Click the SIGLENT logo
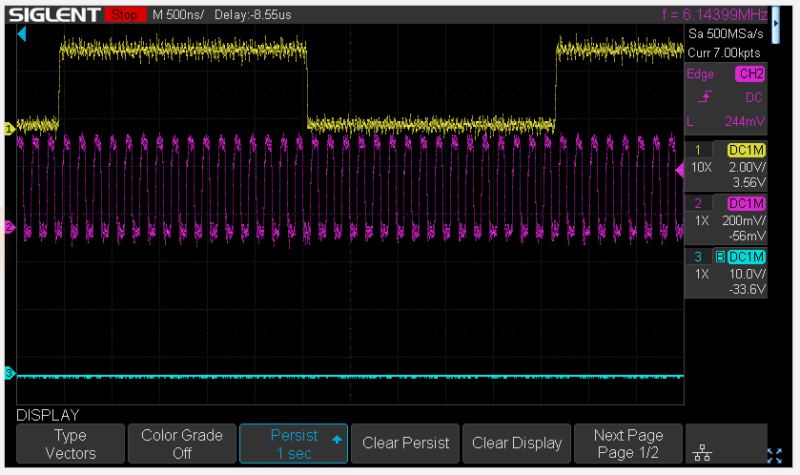The image size is (800, 475). click(51, 15)
